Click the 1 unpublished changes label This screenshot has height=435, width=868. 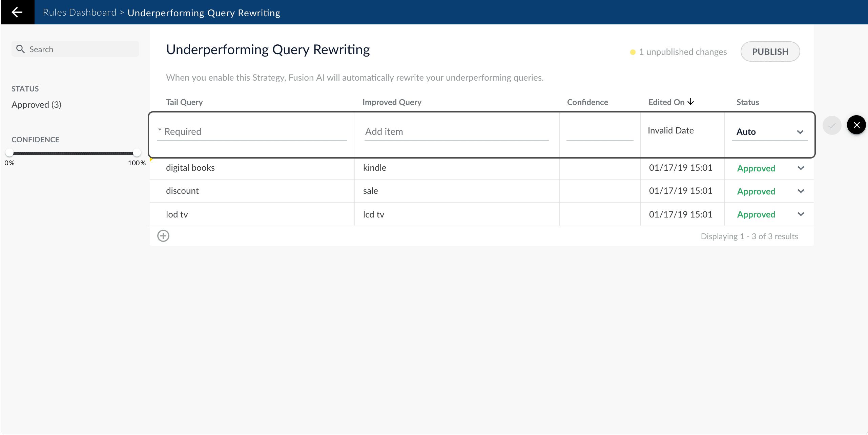tap(682, 52)
